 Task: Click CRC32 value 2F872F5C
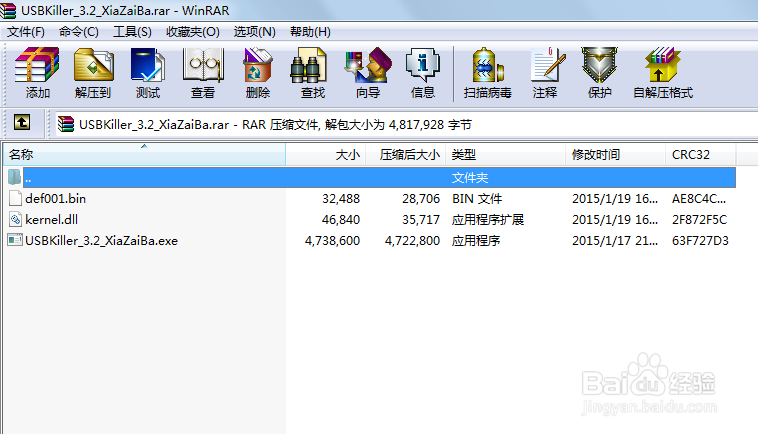click(x=700, y=220)
